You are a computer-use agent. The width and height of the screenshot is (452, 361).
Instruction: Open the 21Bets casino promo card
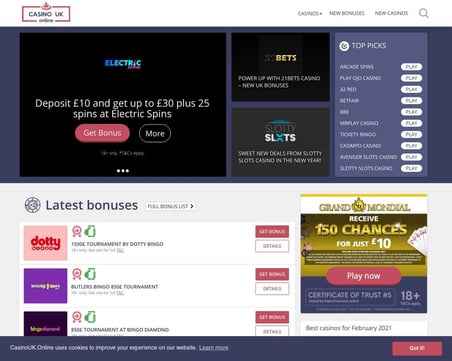(280, 67)
